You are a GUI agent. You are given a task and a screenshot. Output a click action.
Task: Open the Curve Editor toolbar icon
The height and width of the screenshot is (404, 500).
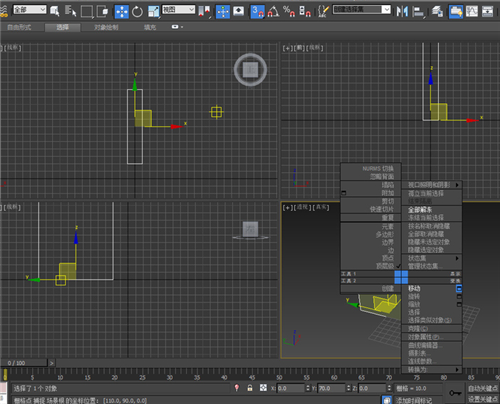point(472,11)
